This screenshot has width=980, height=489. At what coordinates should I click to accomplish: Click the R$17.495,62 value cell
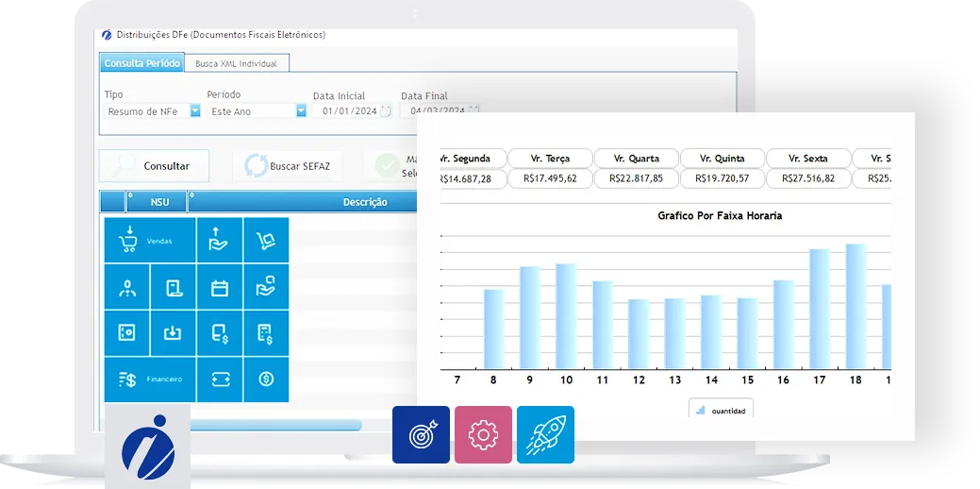(x=550, y=178)
